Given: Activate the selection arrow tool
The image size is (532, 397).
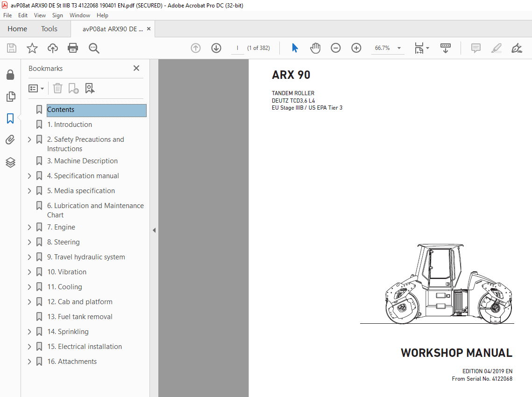Looking at the screenshot, I should pyautogui.click(x=295, y=48).
